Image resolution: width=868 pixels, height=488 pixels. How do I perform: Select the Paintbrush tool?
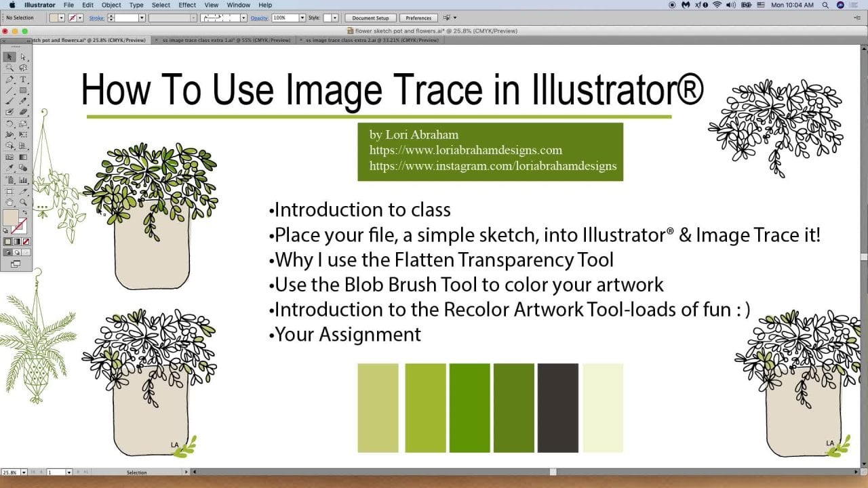click(x=10, y=100)
